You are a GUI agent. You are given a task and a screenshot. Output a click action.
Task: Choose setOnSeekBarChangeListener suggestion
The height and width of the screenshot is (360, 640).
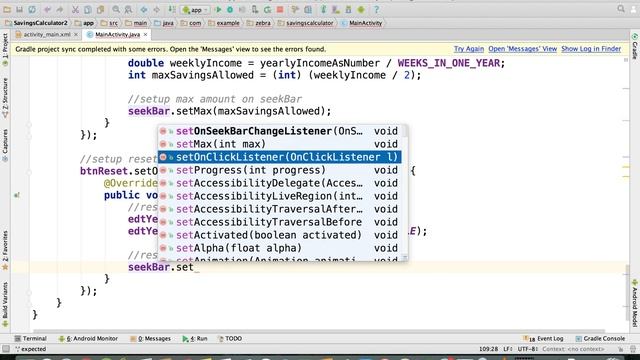tap(280, 131)
